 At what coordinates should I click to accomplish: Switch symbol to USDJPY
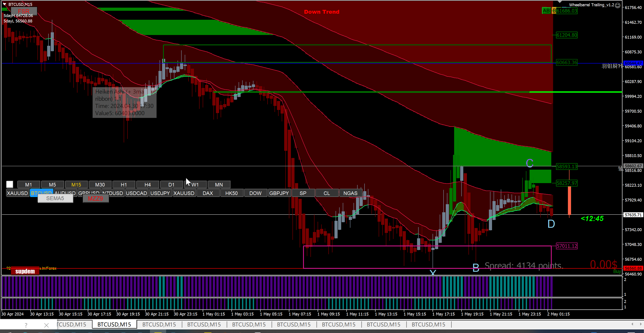pos(160,193)
